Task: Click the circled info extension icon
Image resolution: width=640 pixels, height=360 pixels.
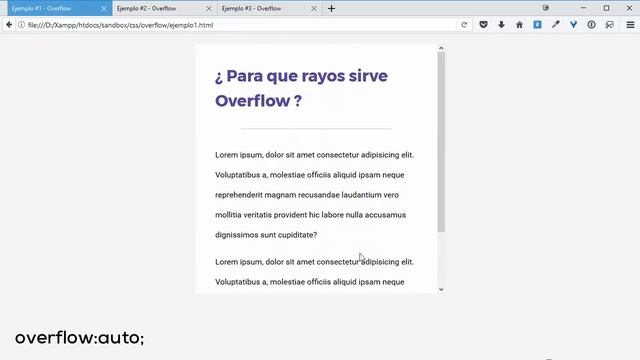Action: pos(591,25)
